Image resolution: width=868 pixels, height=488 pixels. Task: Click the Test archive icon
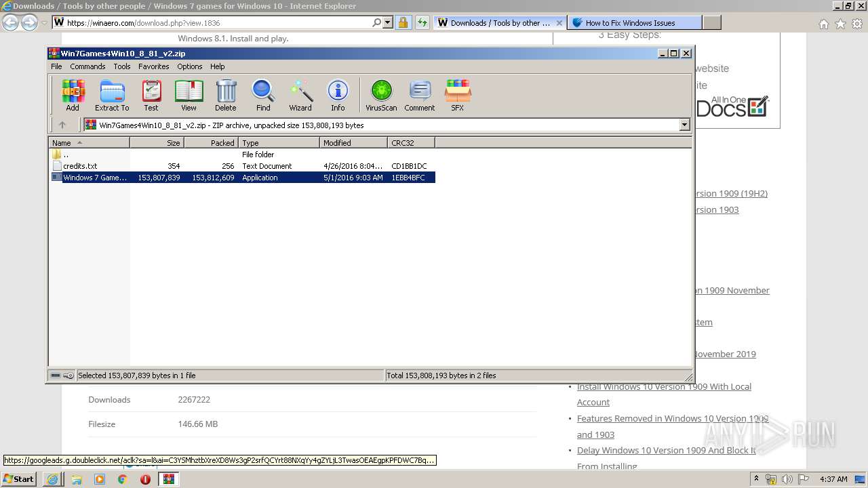[151, 95]
